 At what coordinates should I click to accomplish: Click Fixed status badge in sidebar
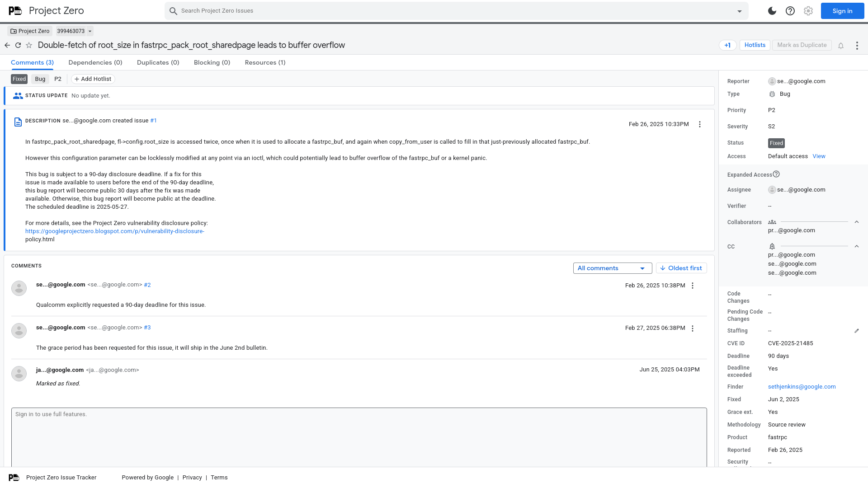point(776,143)
